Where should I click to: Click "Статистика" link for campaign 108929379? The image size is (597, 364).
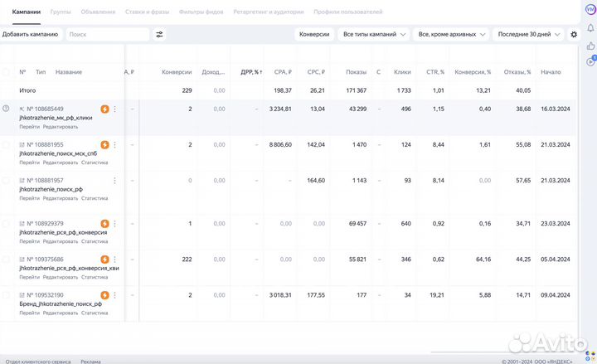(x=95, y=243)
